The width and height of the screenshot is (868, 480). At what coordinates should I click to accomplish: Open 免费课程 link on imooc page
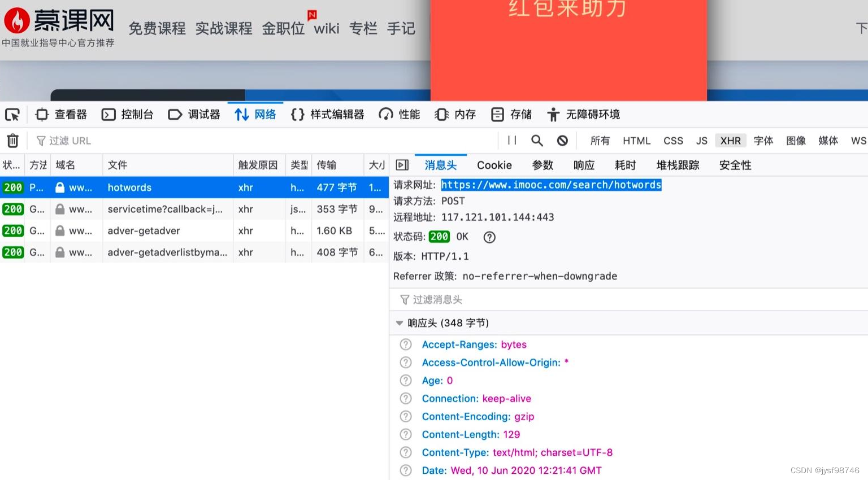tap(157, 28)
